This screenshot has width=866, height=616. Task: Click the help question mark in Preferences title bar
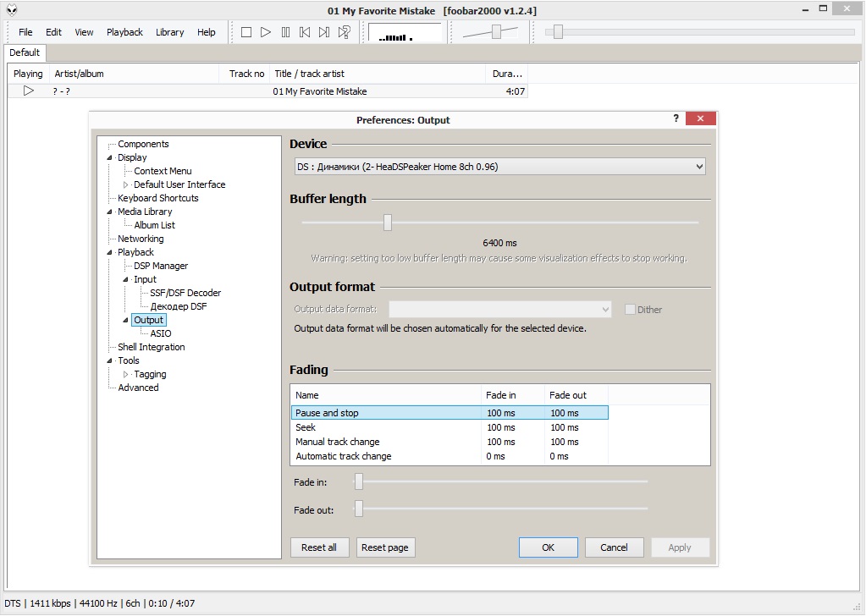pyautogui.click(x=676, y=119)
